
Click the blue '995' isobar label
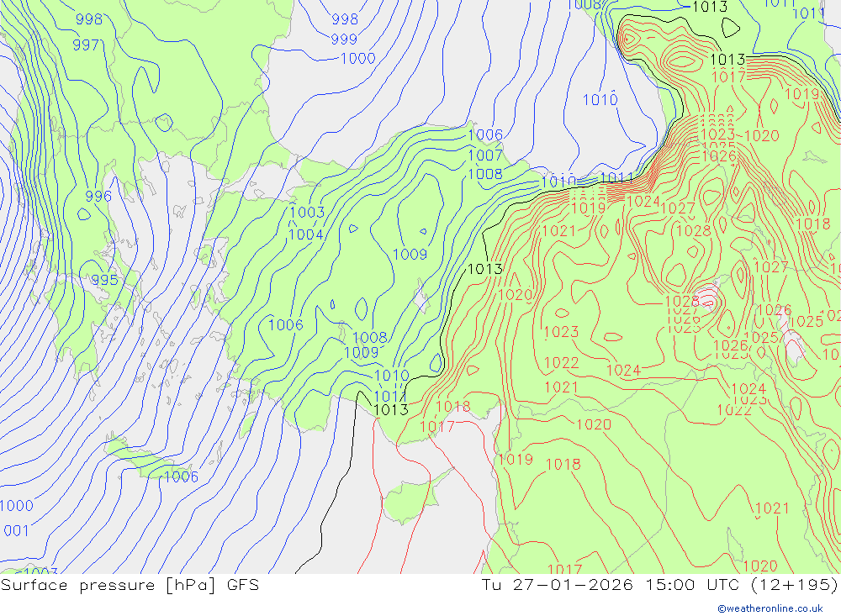[104, 280]
